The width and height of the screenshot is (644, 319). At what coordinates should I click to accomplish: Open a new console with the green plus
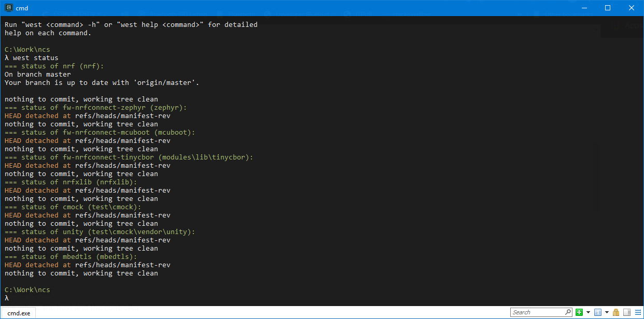tap(579, 312)
